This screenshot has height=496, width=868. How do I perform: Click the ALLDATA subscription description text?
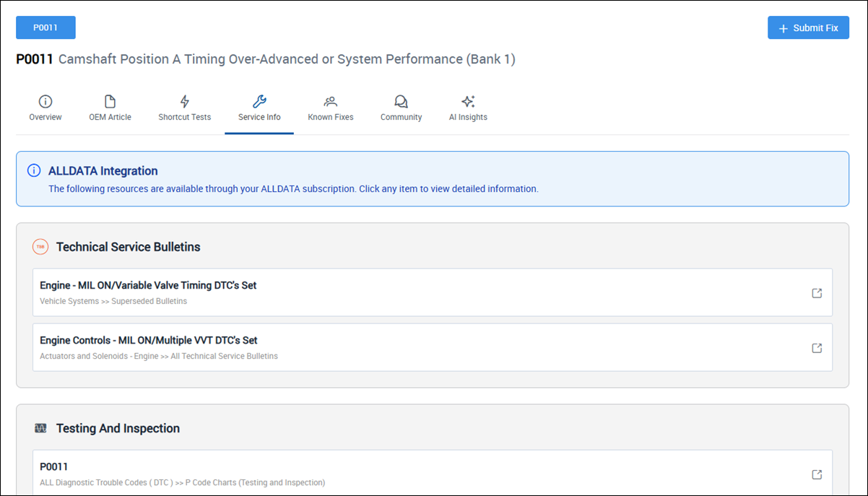293,189
